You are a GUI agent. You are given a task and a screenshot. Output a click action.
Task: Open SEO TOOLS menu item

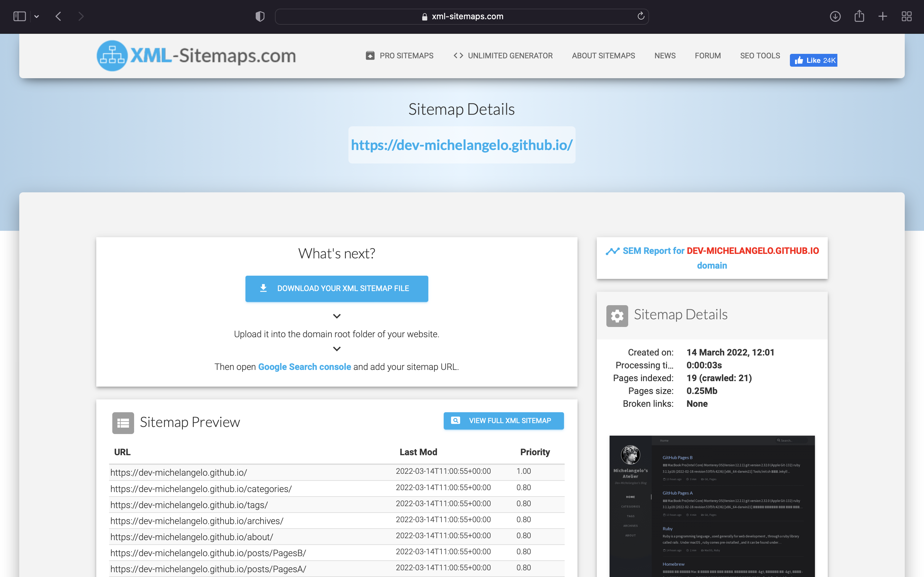760,56
